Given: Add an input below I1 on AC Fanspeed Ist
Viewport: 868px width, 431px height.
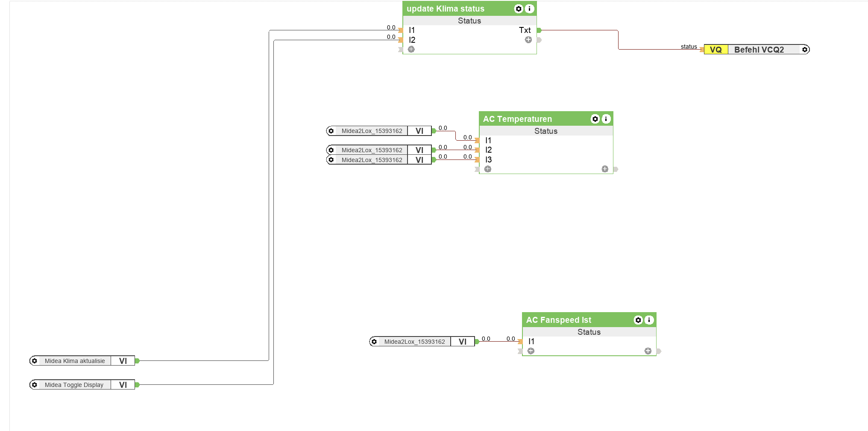Looking at the screenshot, I should click(x=531, y=351).
